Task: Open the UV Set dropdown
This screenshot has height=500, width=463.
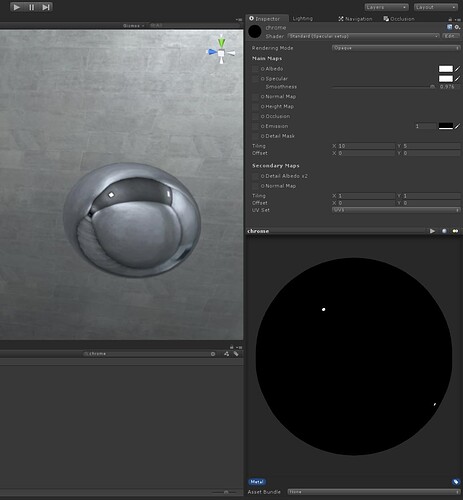Action: click(396, 210)
